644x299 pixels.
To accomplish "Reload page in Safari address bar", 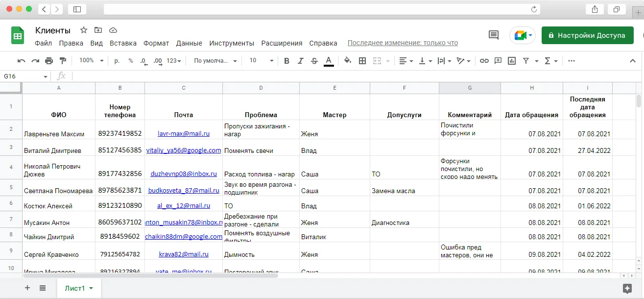I will tap(534, 9).
